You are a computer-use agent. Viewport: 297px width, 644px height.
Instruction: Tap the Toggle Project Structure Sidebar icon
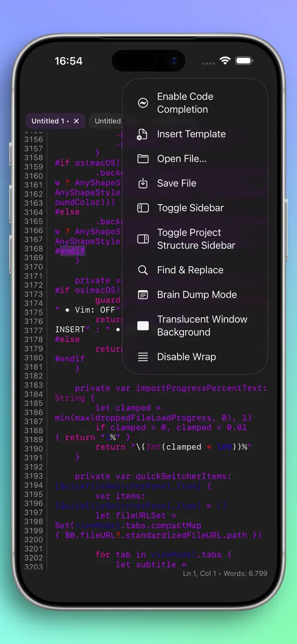point(143,238)
